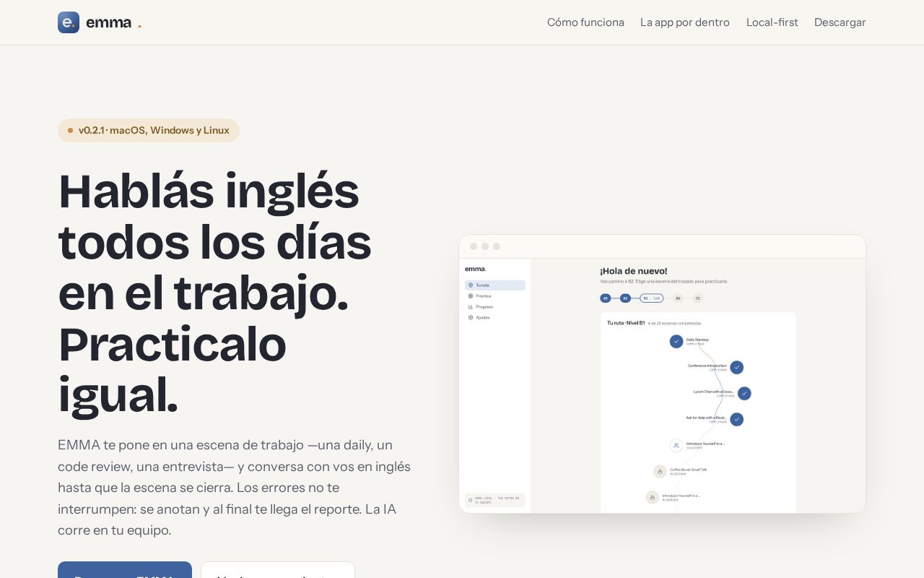The width and height of the screenshot is (924, 578).
Task: Click the Conference Introduction scene label
Action: click(x=707, y=366)
